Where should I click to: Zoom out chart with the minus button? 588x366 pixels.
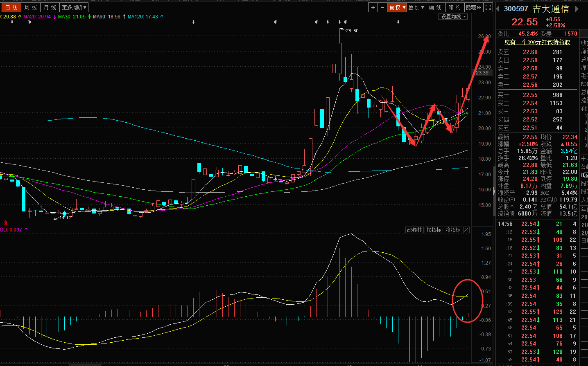382,7
